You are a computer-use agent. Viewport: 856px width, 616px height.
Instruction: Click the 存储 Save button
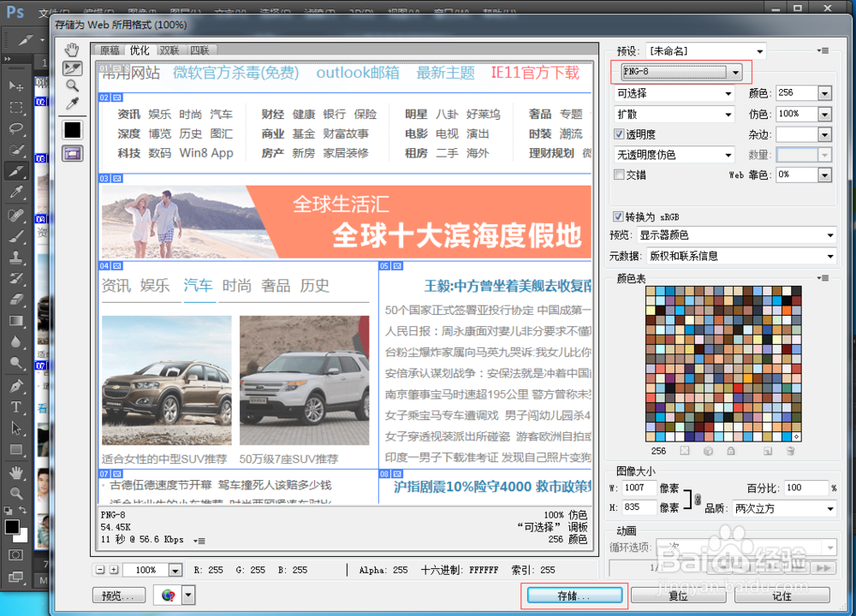pos(574,594)
